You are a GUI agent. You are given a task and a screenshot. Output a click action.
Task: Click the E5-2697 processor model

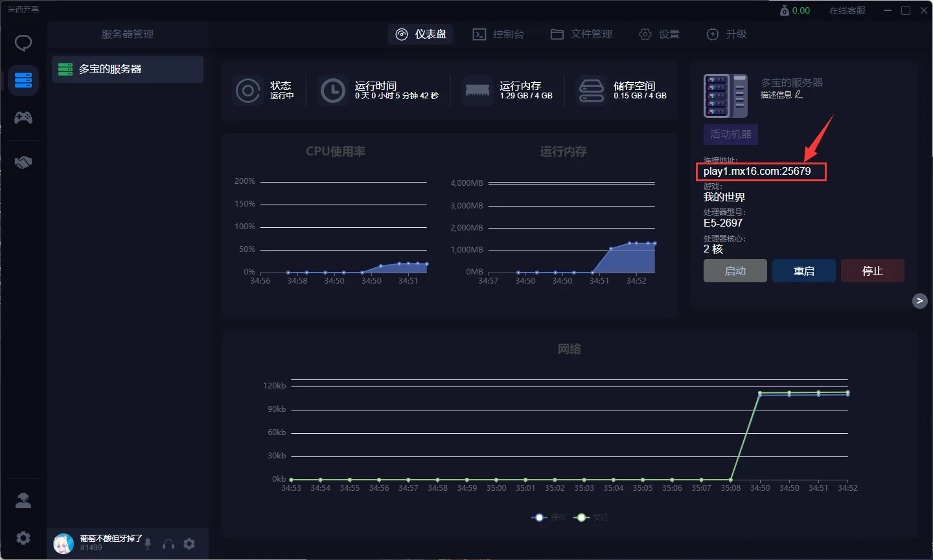(x=723, y=223)
